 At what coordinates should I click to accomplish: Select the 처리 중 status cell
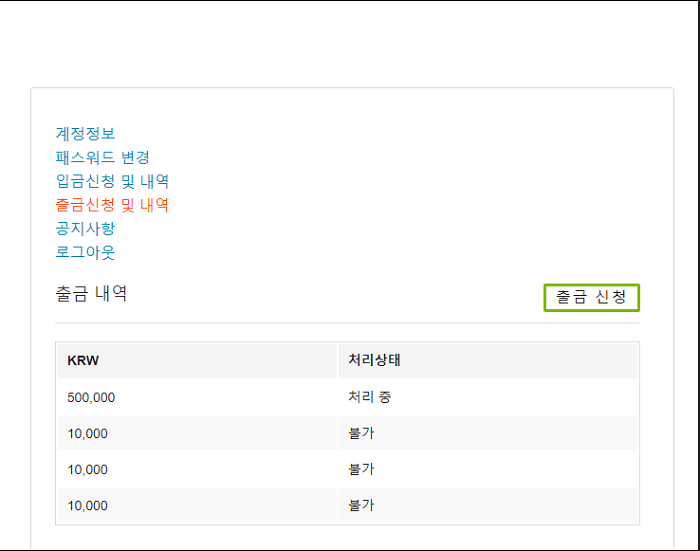488,397
